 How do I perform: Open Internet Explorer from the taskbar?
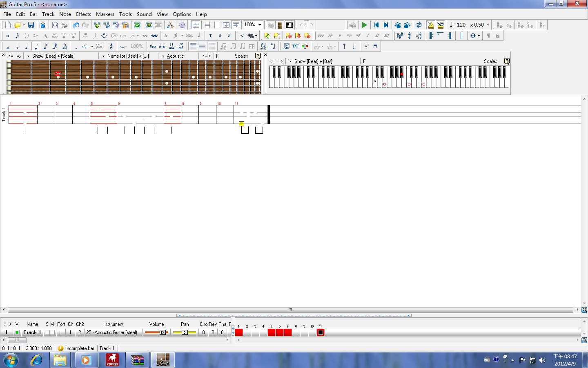pos(36,360)
